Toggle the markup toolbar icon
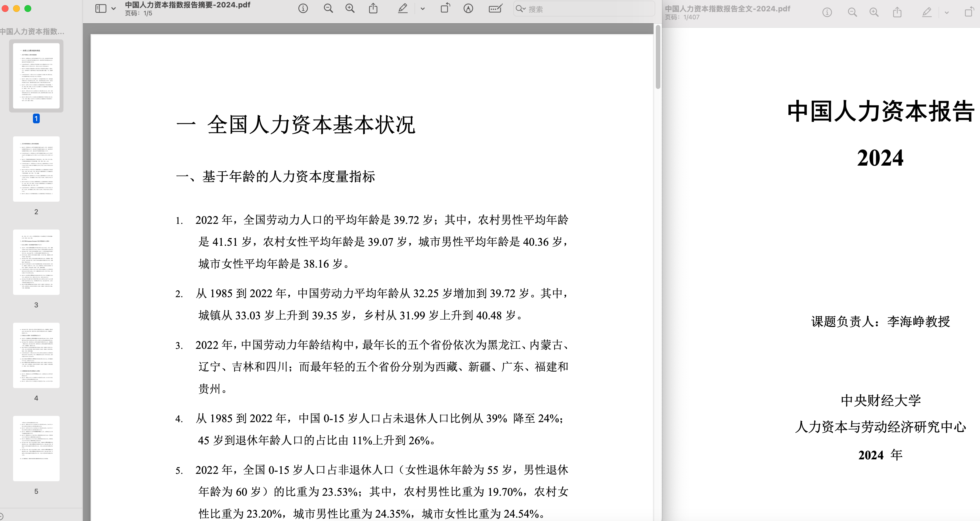This screenshot has height=521, width=980. click(x=468, y=8)
